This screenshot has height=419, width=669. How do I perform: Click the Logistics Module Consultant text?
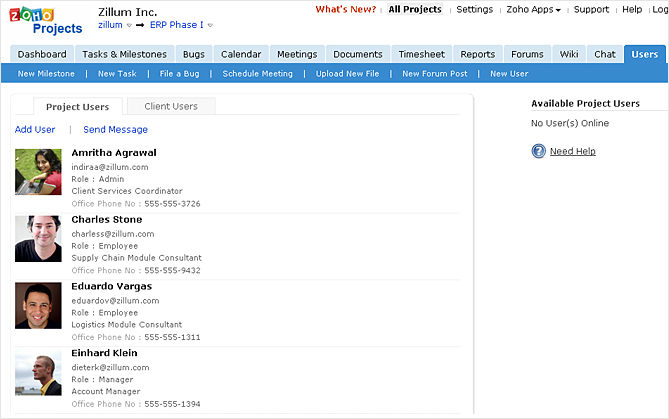point(127,325)
